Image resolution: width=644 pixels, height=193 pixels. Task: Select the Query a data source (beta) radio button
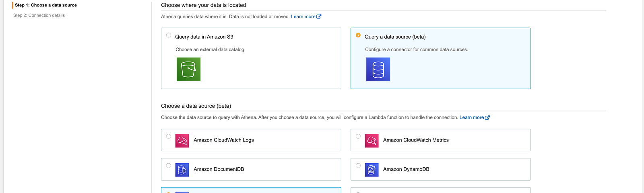pyautogui.click(x=358, y=35)
